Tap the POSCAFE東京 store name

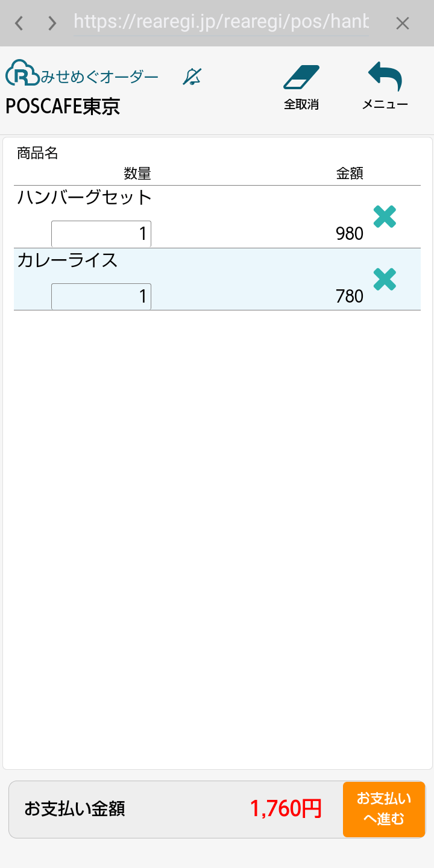pos(63,107)
